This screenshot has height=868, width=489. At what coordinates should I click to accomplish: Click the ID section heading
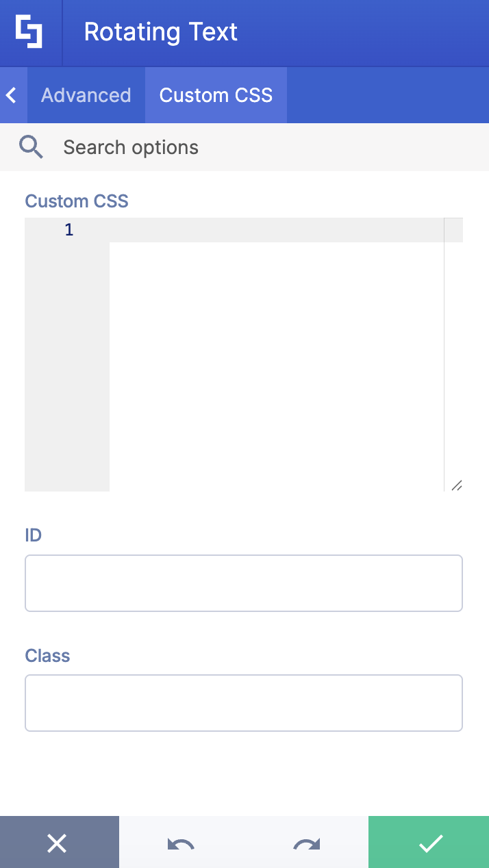(x=33, y=535)
